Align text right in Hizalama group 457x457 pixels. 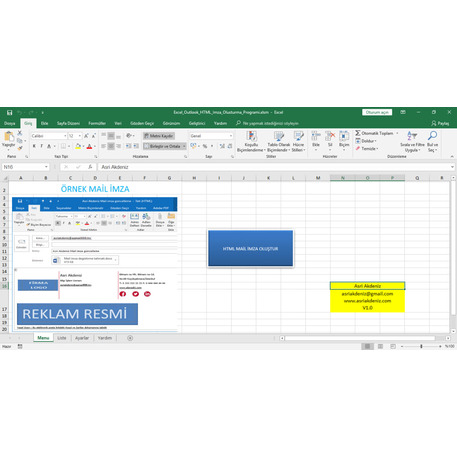pyautogui.click(x=118, y=146)
